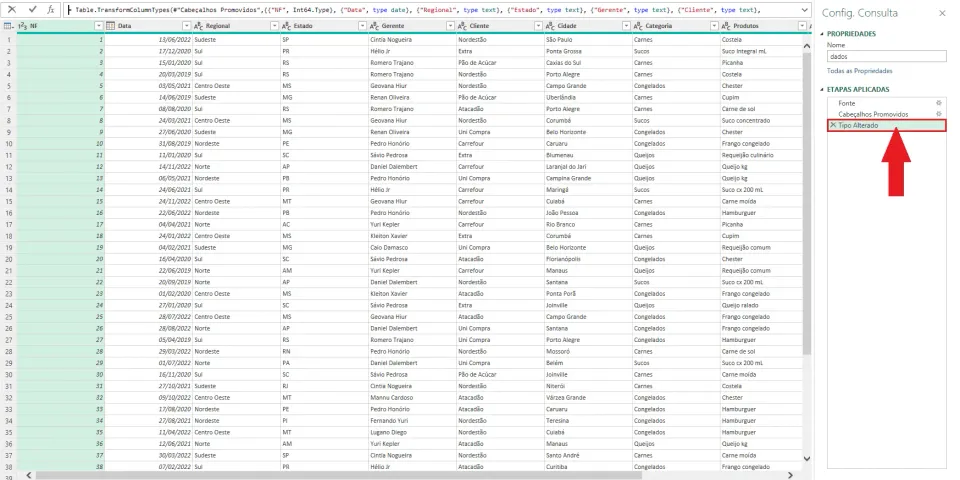Viewport: 960px width, 480px height.
Task: Click the Caio Damasco manager cell
Action: 413,247
